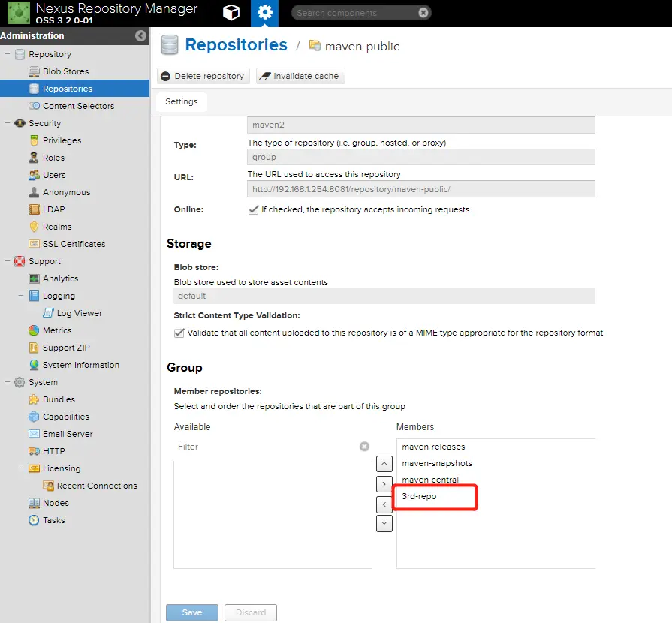This screenshot has width=672, height=623.
Task: Clear the Available filter with X icon
Action: 364,447
